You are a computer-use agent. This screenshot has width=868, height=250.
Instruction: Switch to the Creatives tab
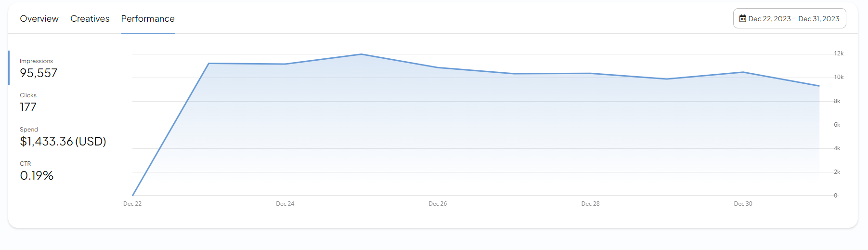tap(90, 19)
